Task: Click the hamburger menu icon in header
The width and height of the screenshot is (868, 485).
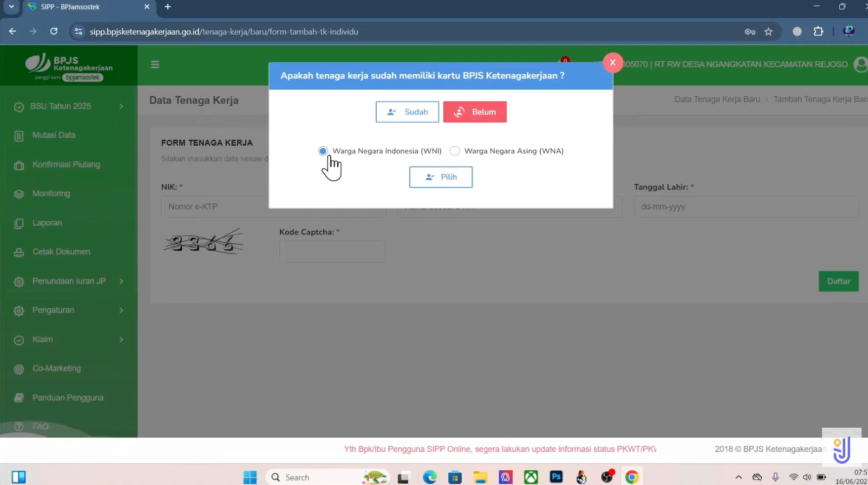Action: click(155, 65)
